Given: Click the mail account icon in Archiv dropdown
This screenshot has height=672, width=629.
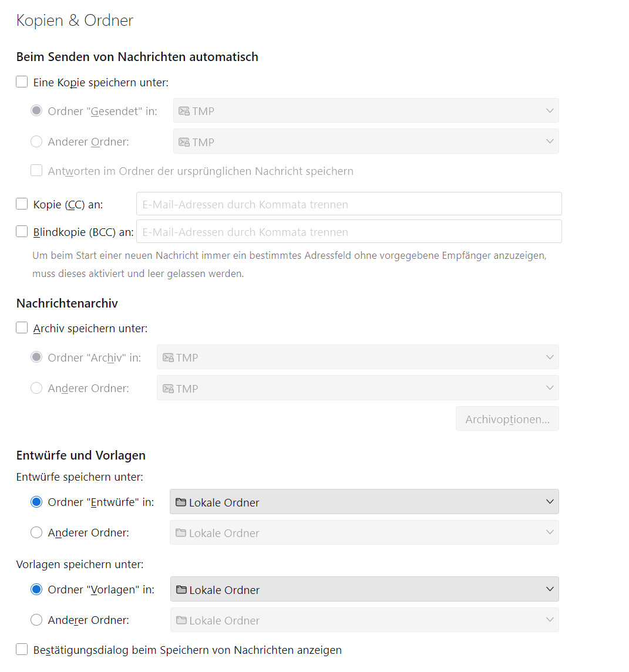Looking at the screenshot, I should click(168, 357).
